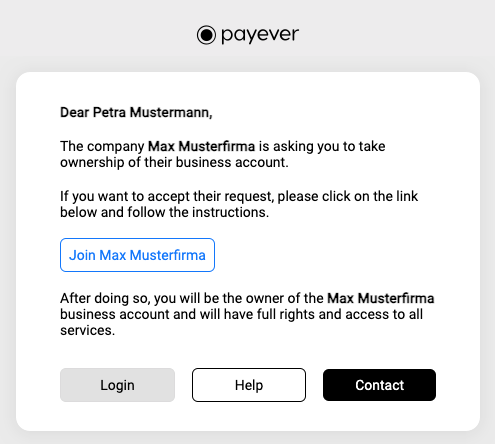This screenshot has height=444, width=495.
Task: Click the 'ownership of their business account' line
Action: (x=174, y=162)
